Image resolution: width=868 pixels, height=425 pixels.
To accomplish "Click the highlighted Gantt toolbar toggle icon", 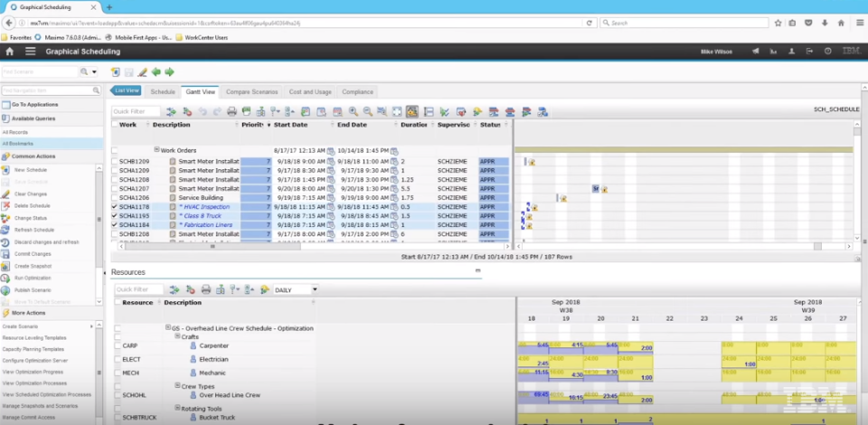I will point(412,112).
